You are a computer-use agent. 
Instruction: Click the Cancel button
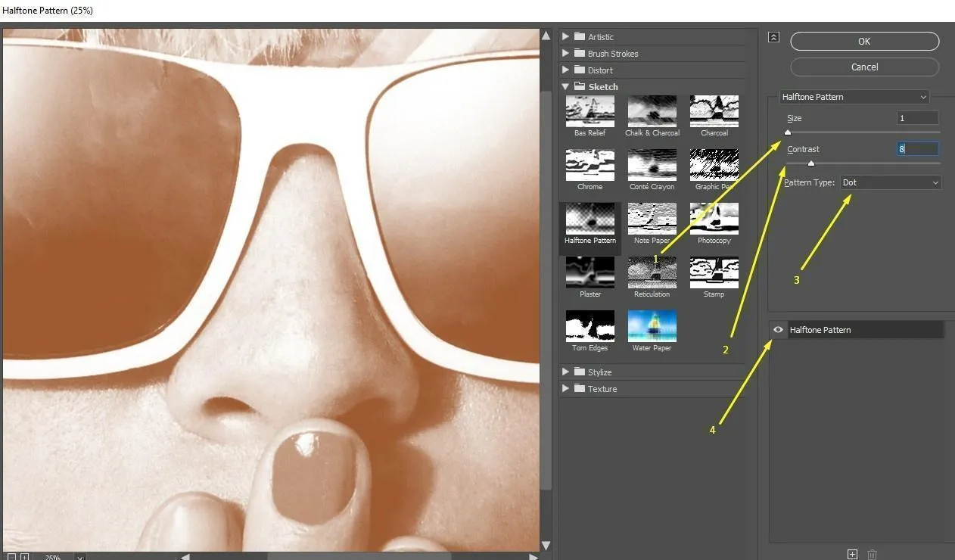pyautogui.click(x=864, y=67)
